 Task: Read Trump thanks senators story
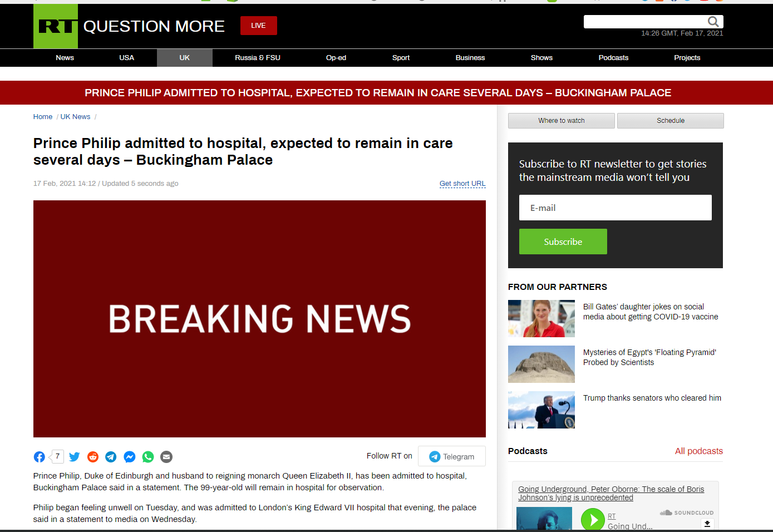[x=652, y=398]
